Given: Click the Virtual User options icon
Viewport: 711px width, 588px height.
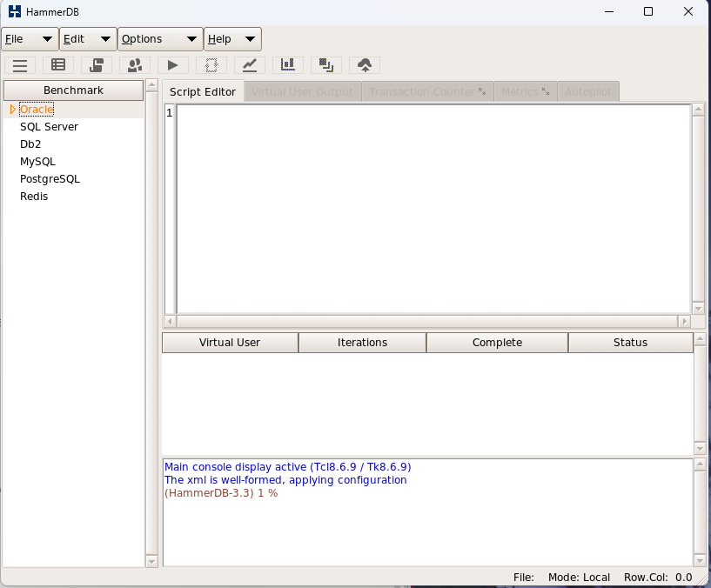Looking at the screenshot, I should [x=134, y=65].
